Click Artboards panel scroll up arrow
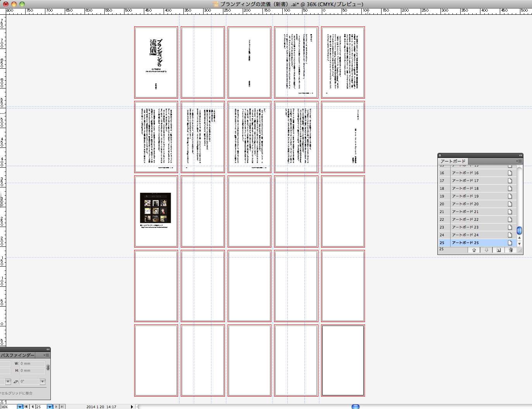Screen dimensions: 532x409 click(520, 238)
